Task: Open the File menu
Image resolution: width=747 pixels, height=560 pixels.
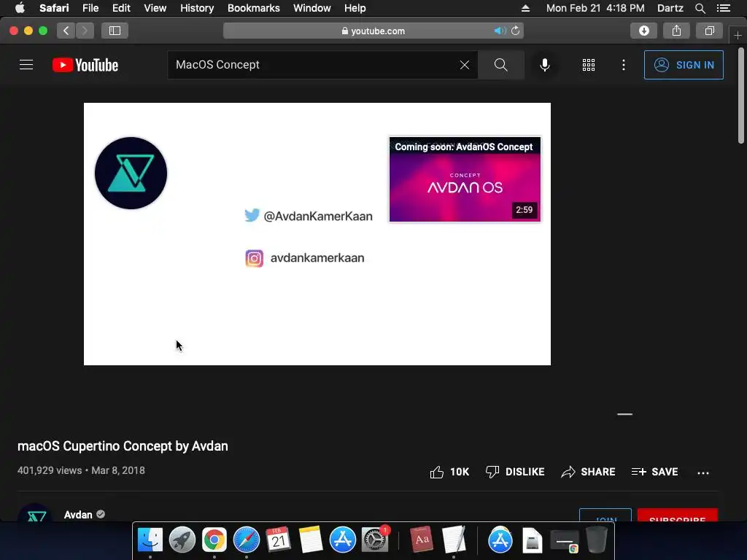Action: click(x=90, y=8)
